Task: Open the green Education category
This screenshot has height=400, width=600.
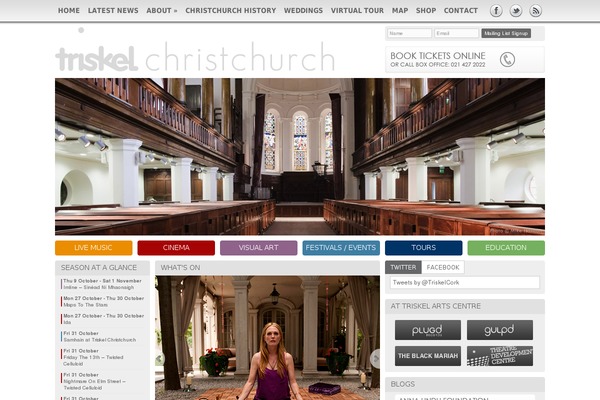Action: (506, 248)
